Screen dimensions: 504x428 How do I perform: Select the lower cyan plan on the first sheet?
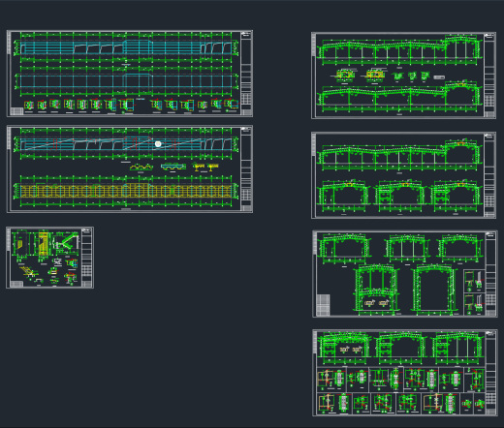coord(126,81)
